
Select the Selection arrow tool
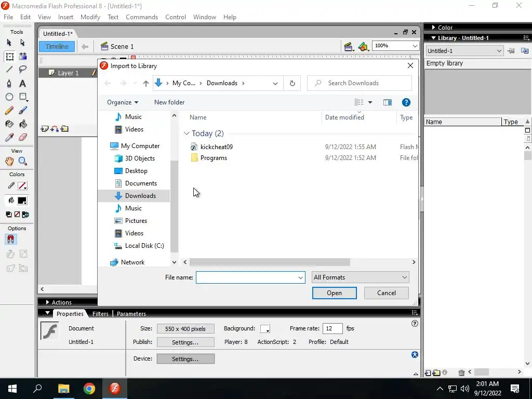pos(9,43)
